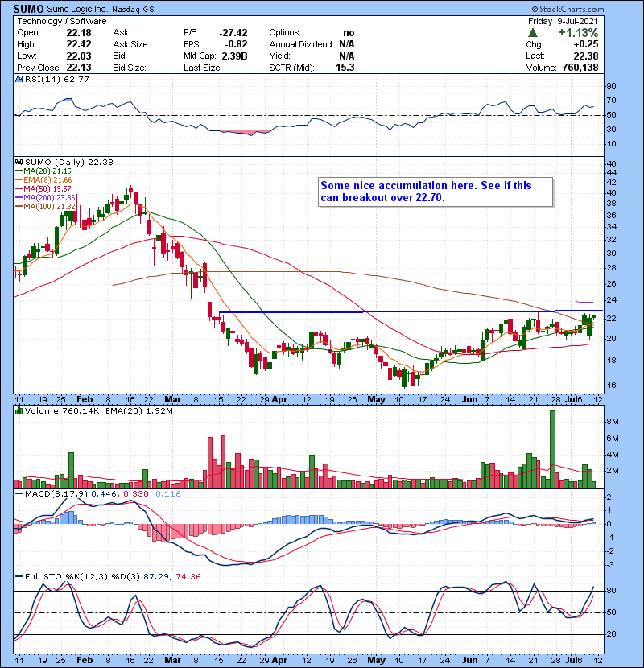Click the line marker before Full STO label
This screenshot has height=668, width=644.
(19, 577)
